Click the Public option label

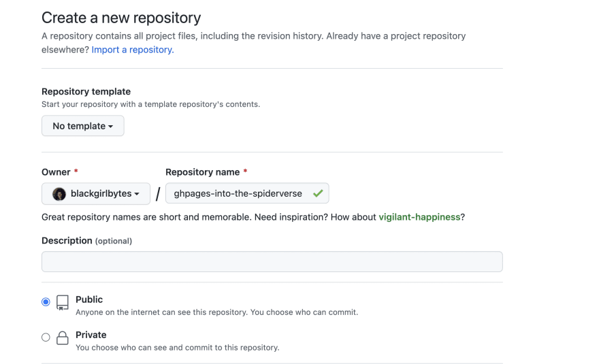click(x=89, y=299)
